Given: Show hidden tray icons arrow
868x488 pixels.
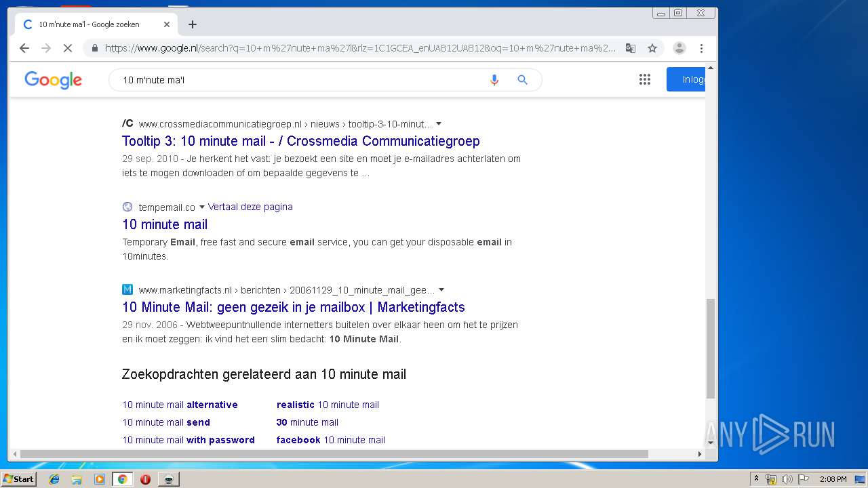Looking at the screenshot, I should [756, 479].
